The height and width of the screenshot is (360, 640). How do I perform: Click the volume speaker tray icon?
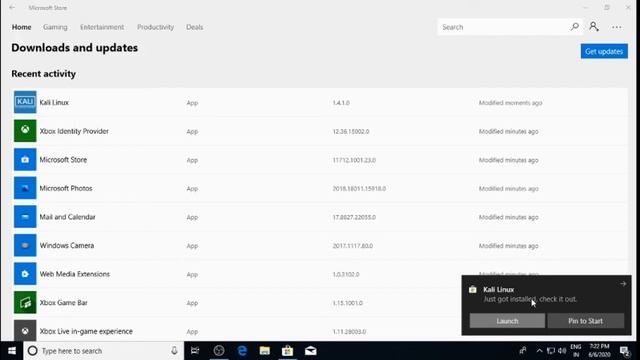562,351
